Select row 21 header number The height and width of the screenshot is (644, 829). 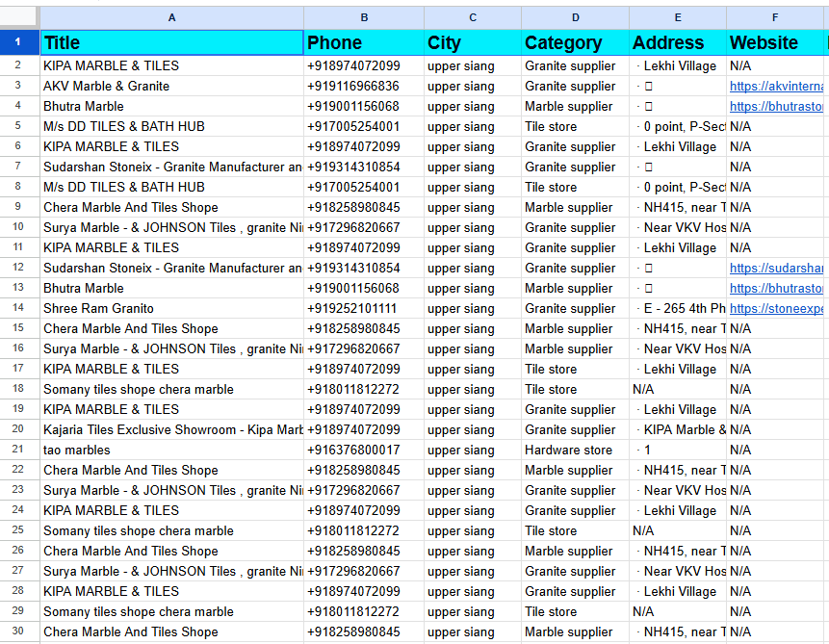(18, 450)
